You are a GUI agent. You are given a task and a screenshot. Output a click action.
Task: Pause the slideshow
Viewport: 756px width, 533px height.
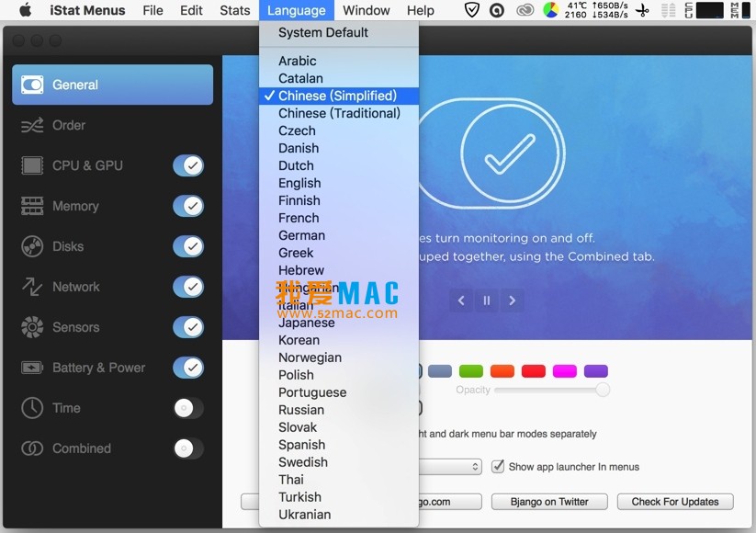(487, 301)
